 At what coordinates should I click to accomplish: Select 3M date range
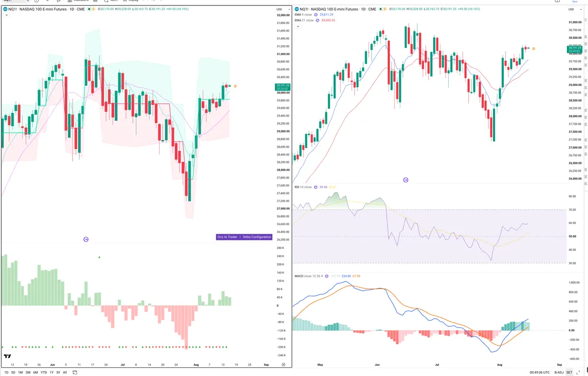point(27,373)
